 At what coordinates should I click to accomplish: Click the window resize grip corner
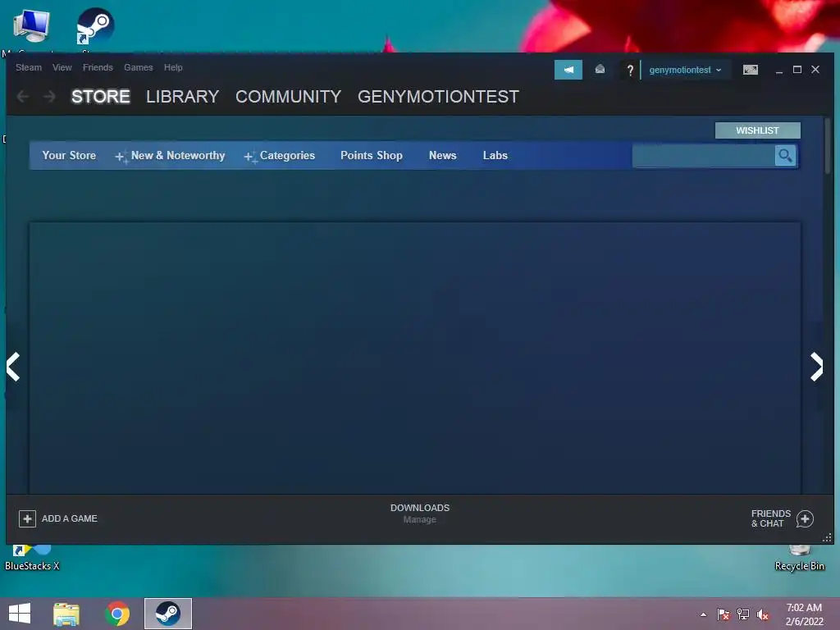click(827, 537)
